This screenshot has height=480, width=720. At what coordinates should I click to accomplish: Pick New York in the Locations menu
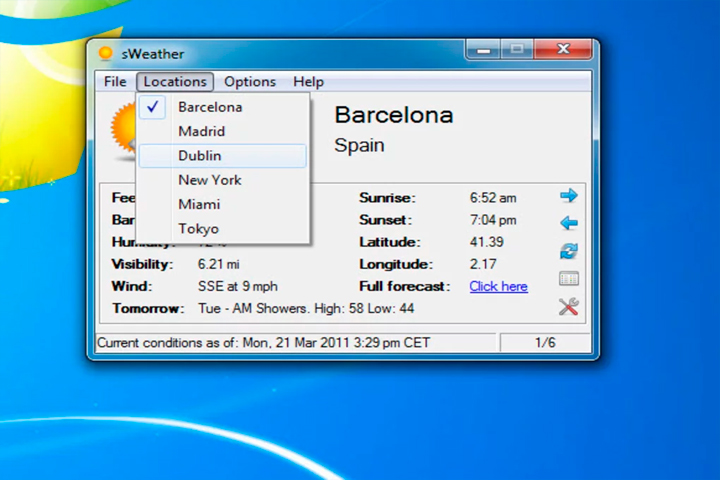223,180
